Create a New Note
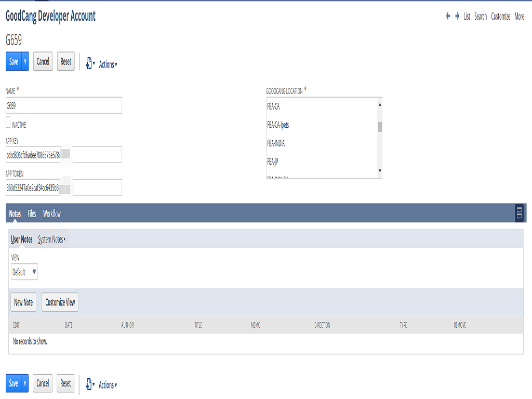This screenshot has width=532, height=399. click(23, 302)
